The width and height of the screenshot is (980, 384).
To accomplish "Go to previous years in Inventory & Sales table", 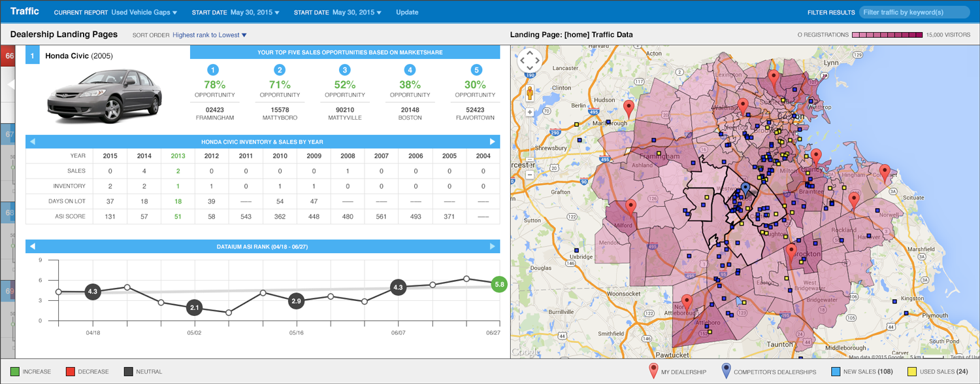I will tap(33, 142).
